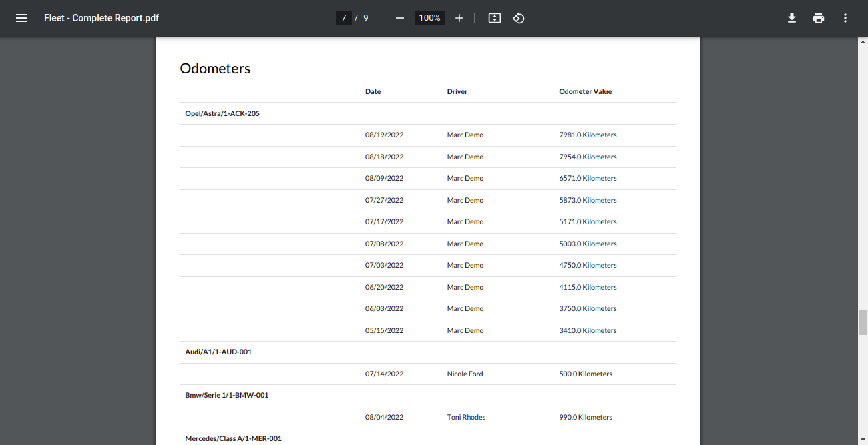Click the date 06/20/2022
The width and height of the screenshot is (868, 445).
384,287
